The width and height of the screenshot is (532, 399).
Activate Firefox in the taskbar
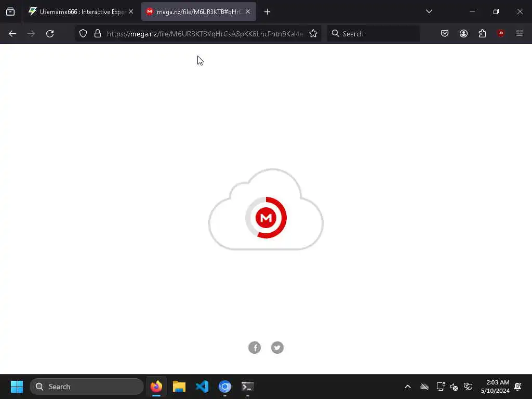[x=156, y=387]
